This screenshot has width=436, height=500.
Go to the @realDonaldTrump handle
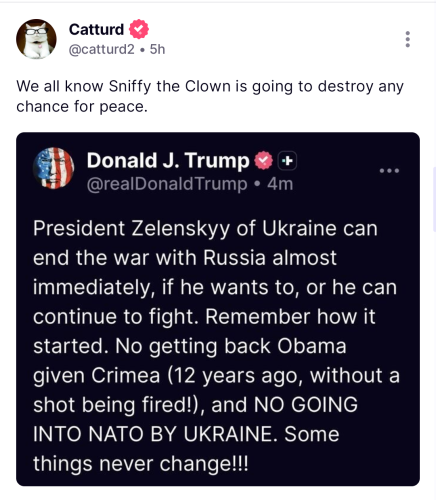pos(167,184)
